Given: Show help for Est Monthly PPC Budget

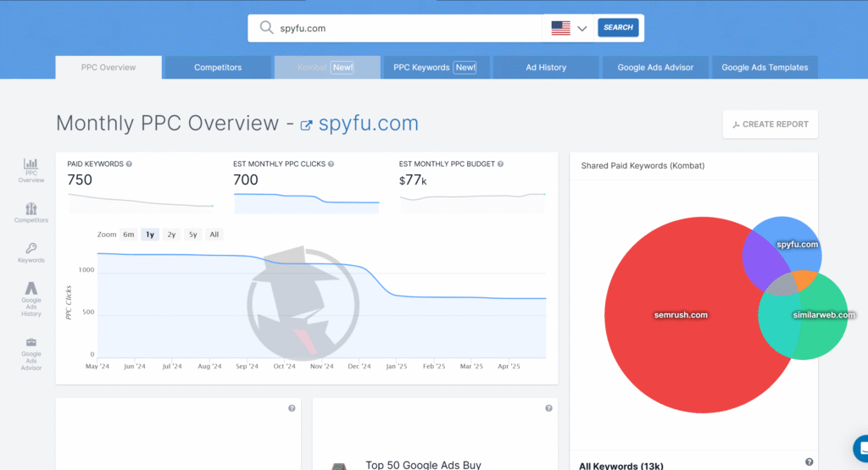Looking at the screenshot, I should [x=500, y=164].
